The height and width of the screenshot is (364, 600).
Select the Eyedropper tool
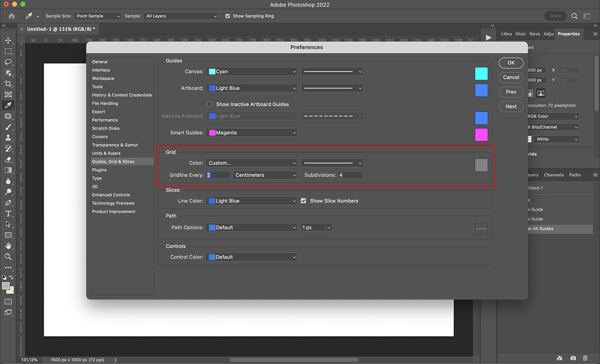point(8,105)
